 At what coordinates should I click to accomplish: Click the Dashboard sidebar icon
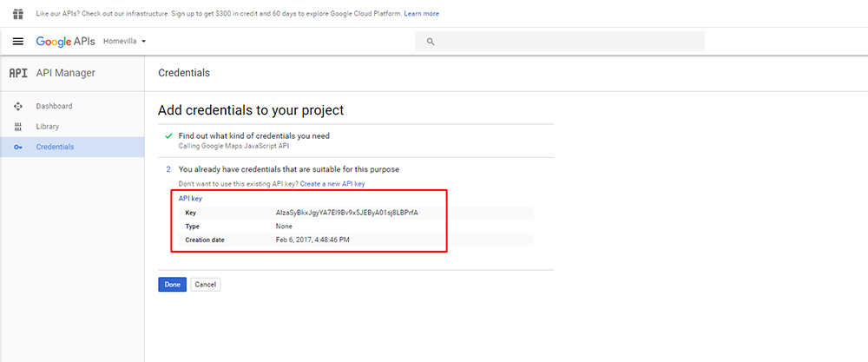click(18, 106)
